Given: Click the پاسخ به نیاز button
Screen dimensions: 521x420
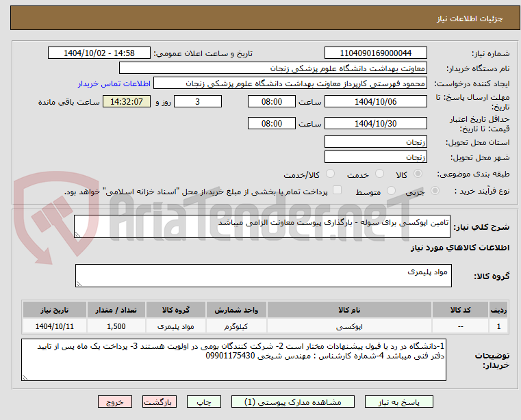Looking at the screenshot, I should click(398, 402).
